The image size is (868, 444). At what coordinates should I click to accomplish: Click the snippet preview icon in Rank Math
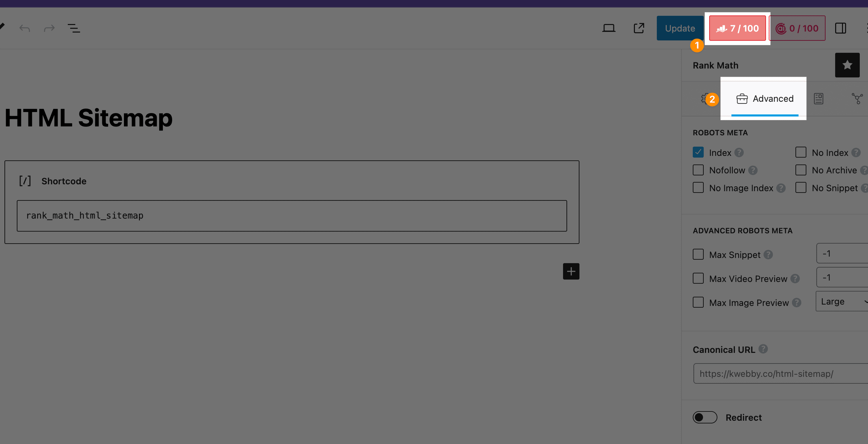pyautogui.click(x=819, y=98)
